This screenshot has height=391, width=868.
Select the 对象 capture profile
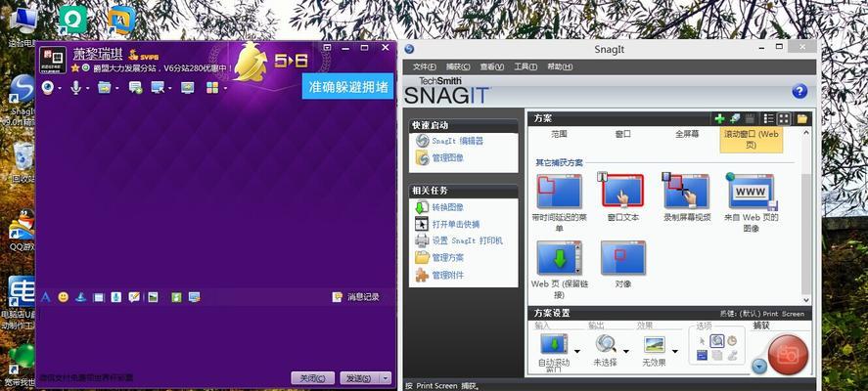coord(622,264)
